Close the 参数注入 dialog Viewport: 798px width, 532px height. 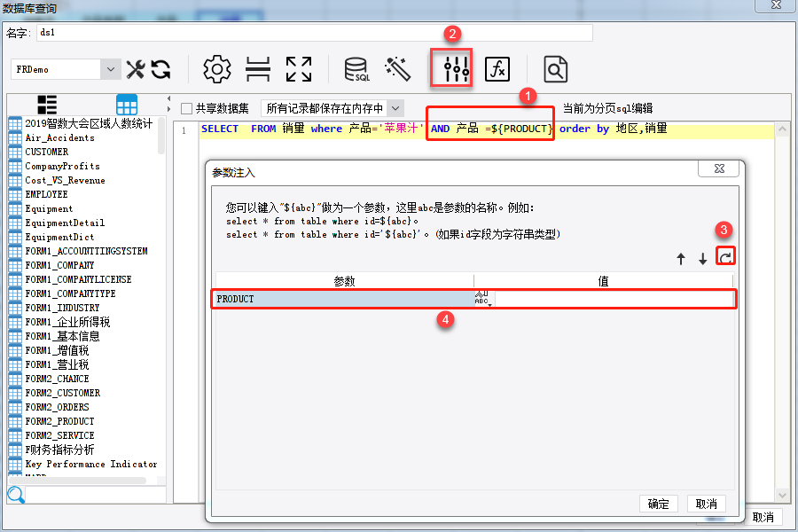click(719, 168)
